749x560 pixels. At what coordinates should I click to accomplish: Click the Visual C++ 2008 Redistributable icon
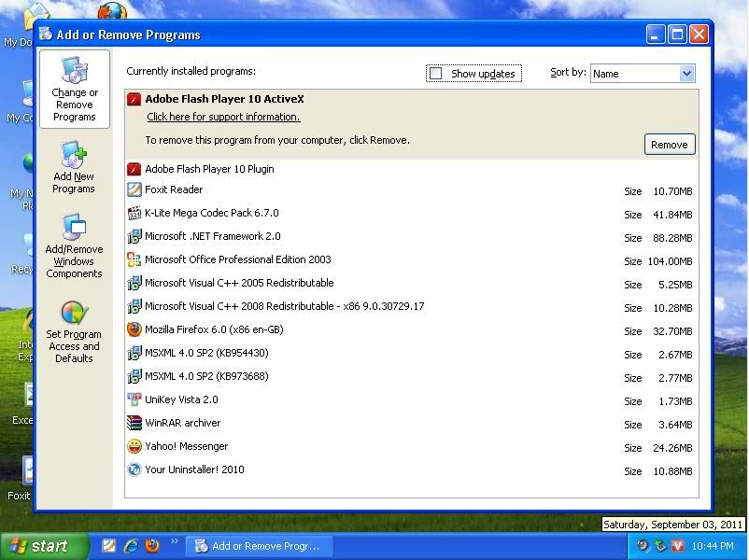pyautogui.click(x=134, y=306)
